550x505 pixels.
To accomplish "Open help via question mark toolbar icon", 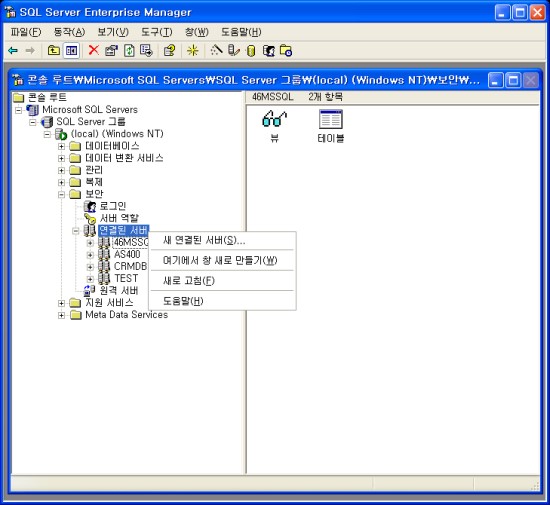I will point(169,51).
